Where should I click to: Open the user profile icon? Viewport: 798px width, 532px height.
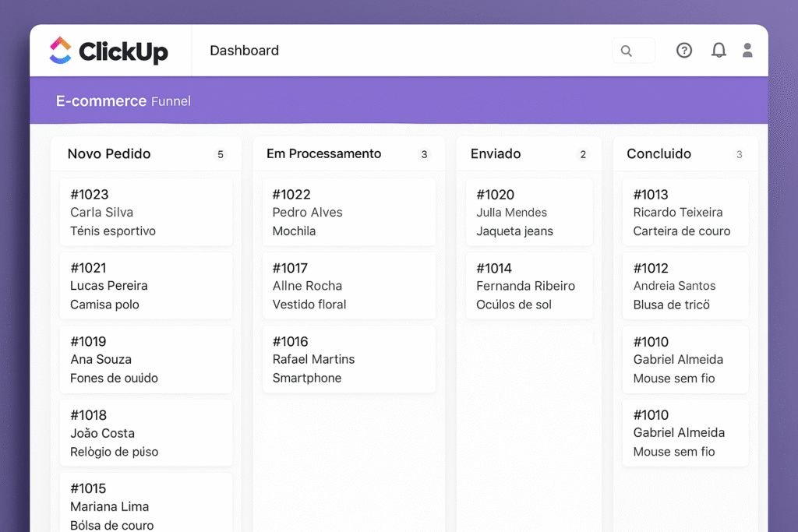(747, 51)
